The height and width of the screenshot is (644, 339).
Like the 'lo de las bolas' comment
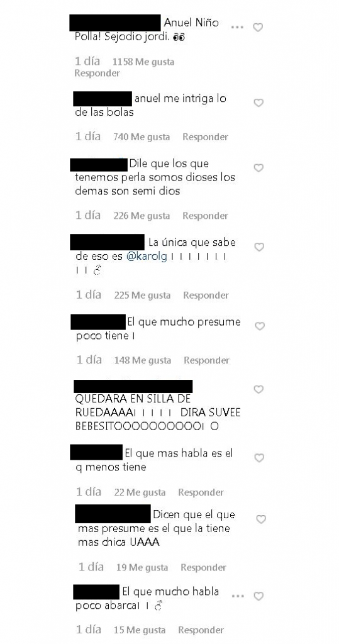(258, 103)
